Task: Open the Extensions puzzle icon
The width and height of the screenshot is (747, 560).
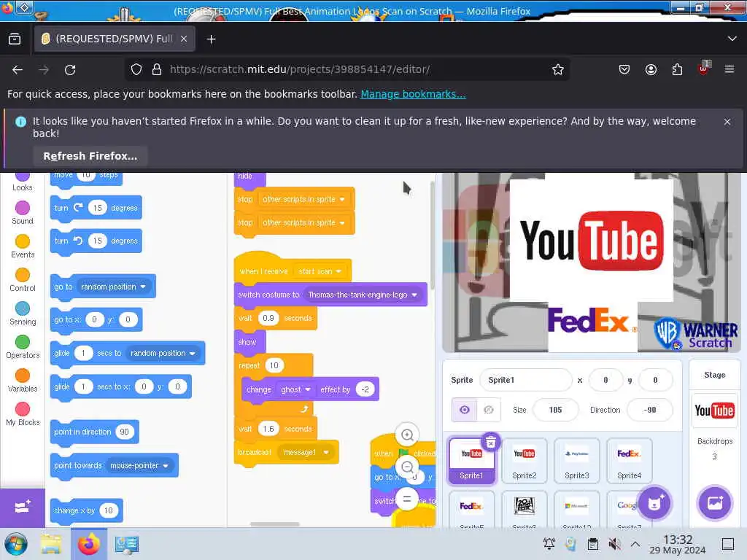Action: pyautogui.click(x=677, y=69)
